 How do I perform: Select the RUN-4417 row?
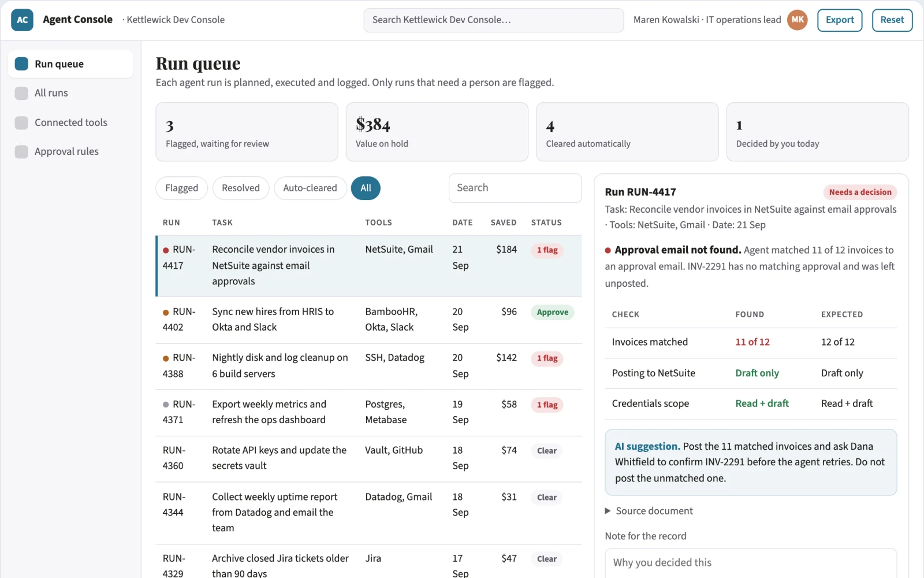tap(369, 266)
